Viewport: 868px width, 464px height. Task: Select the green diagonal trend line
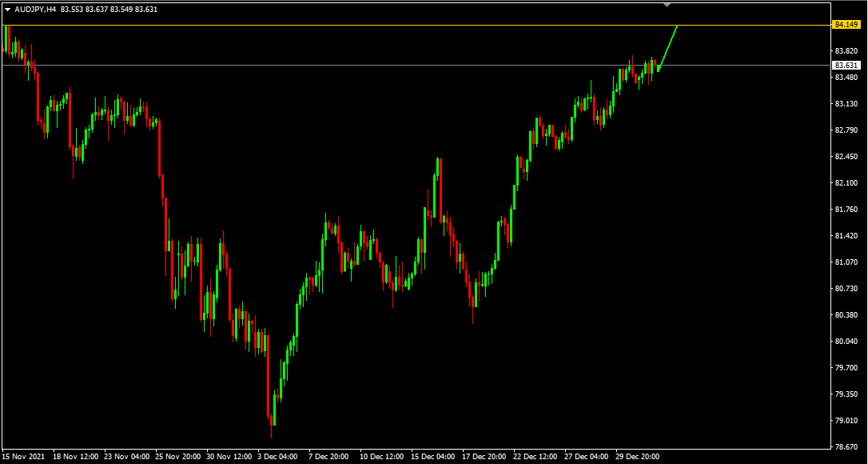(x=667, y=46)
